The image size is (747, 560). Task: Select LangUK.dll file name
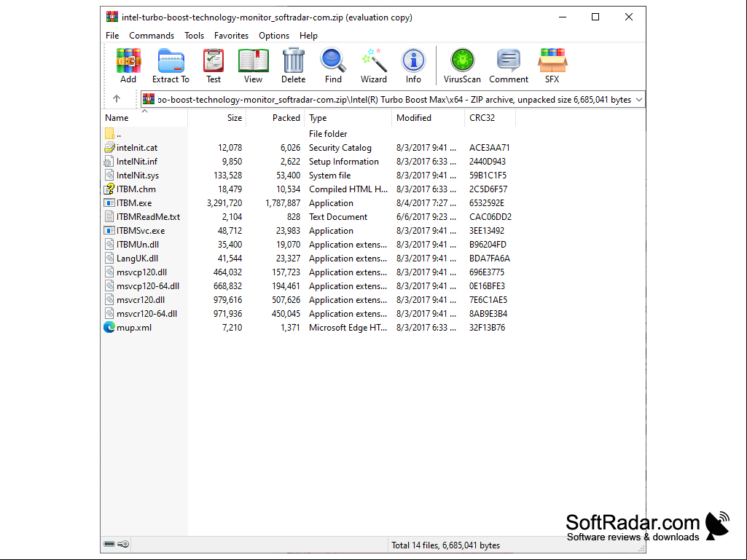(x=137, y=258)
